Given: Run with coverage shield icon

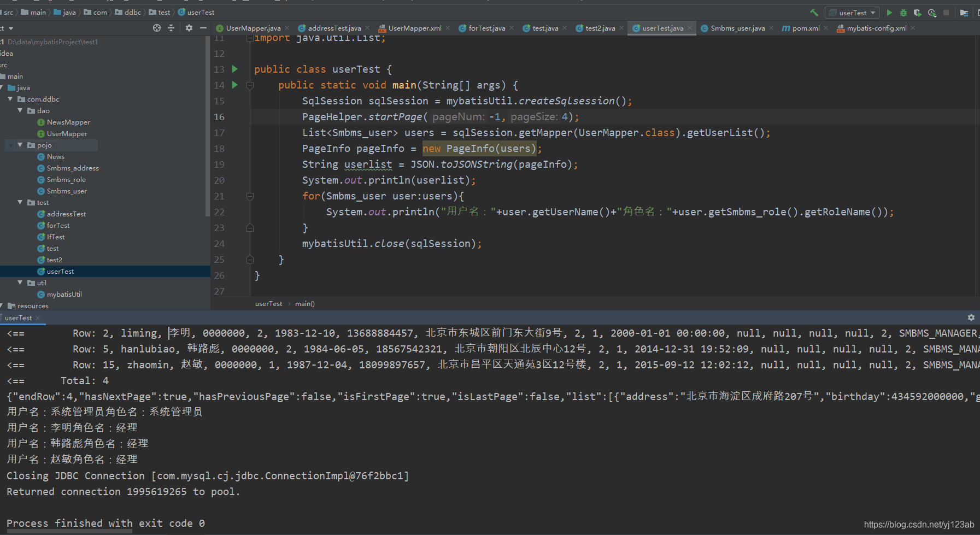Looking at the screenshot, I should (x=918, y=13).
